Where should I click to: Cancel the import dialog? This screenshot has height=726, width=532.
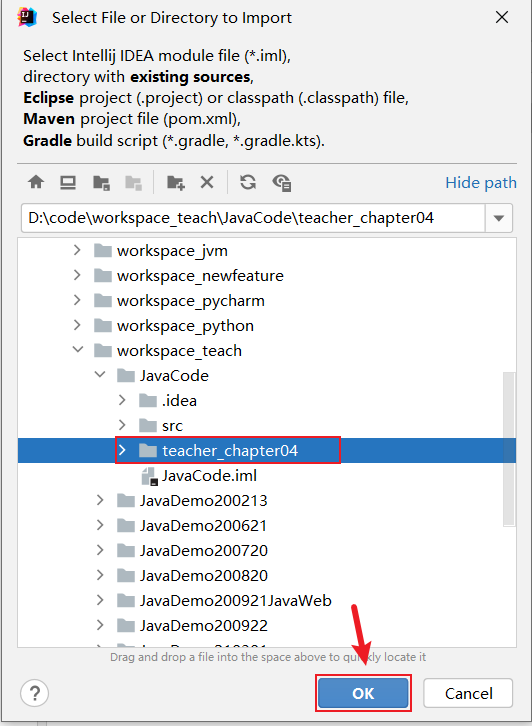click(468, 693)
